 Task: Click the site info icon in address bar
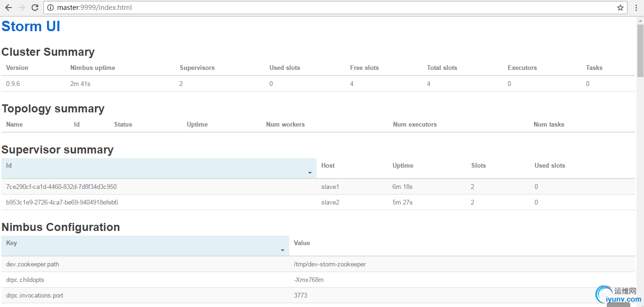[x=51, y=8]
